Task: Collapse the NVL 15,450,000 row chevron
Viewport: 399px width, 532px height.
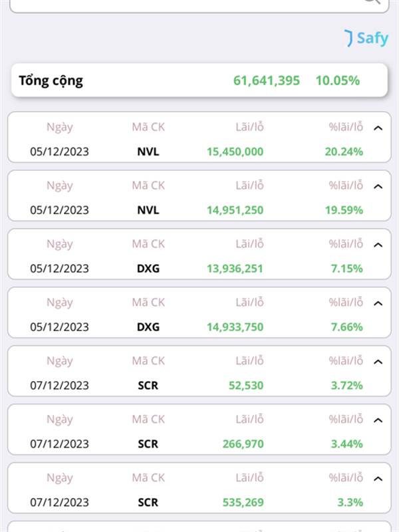Action: click(x=378, y=128)
